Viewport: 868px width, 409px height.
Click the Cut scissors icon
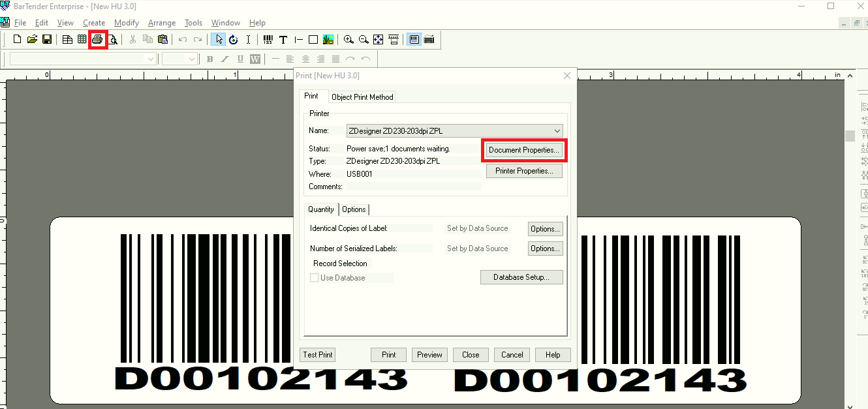click(x=132, y=40)
